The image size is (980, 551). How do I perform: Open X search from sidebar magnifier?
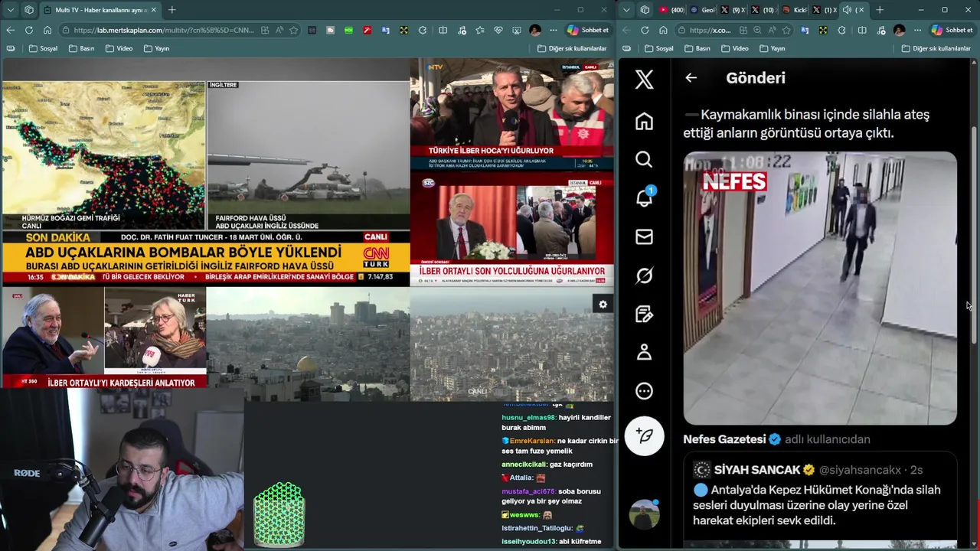point(644,159)
